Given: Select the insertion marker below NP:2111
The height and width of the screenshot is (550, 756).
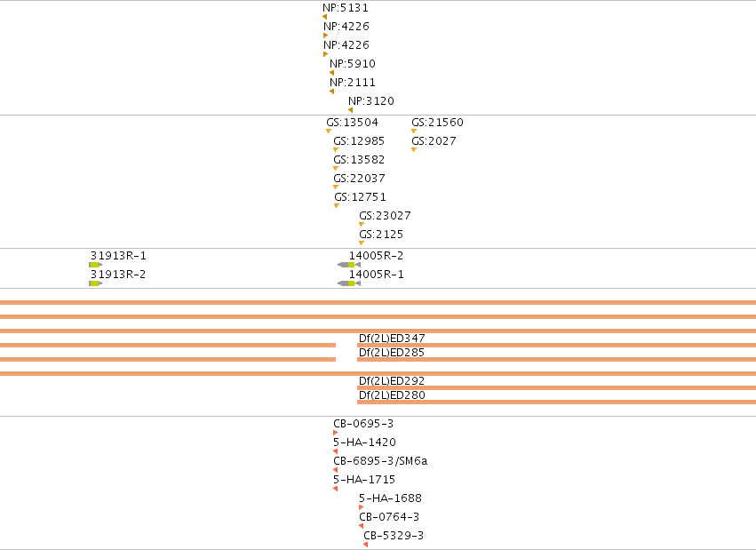Looking at the screenshot, I should click(x=331, y=92).
